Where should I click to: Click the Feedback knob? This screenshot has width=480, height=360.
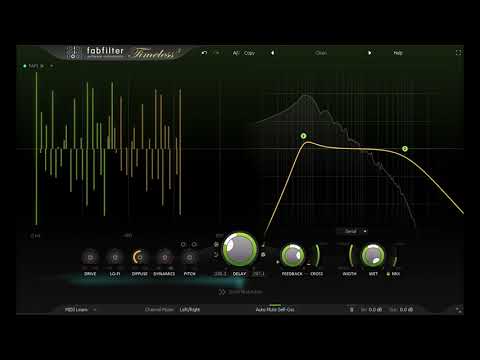point(293,256)
